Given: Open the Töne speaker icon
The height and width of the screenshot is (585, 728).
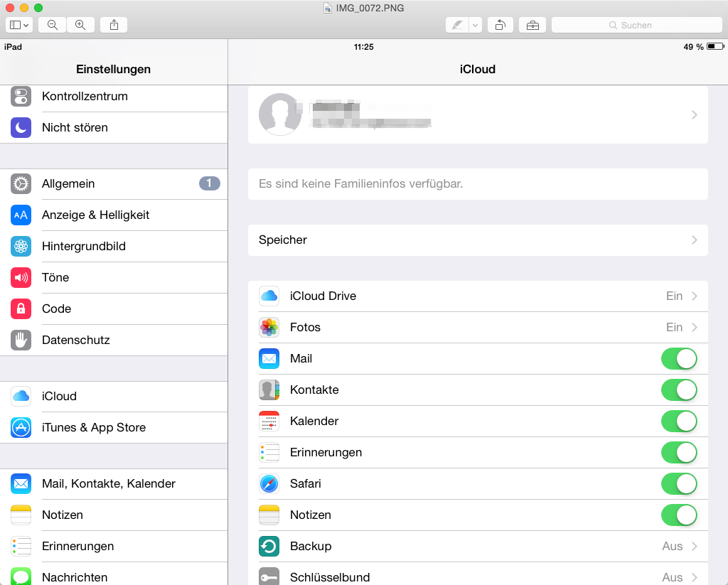Looking at the screenshot, I should (21, 278).
